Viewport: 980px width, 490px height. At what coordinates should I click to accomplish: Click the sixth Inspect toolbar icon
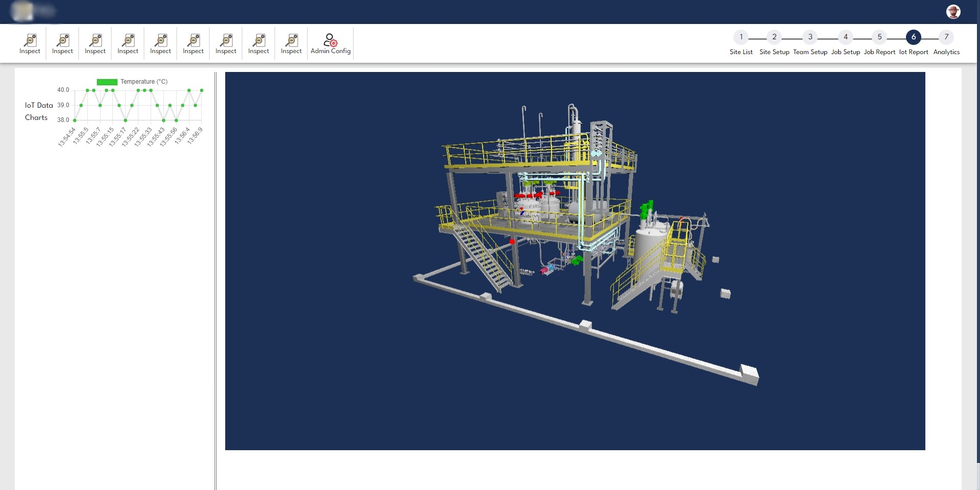coord(194,44)
